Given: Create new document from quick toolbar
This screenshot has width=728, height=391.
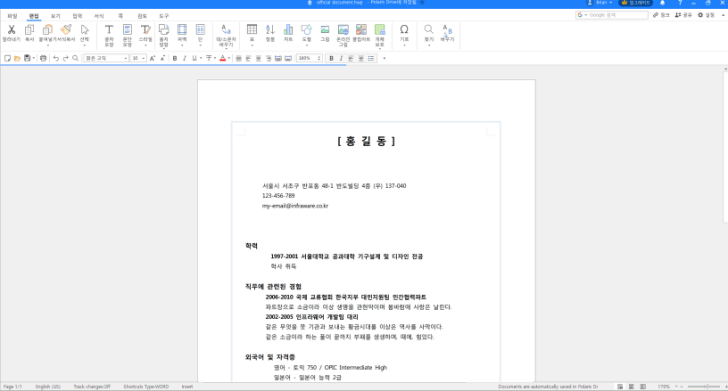Looking at the screenshot, I should tap(7, 58).
